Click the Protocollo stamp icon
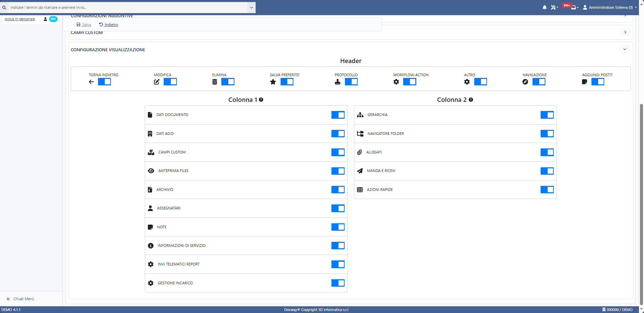644x313 pixels. 338,82
